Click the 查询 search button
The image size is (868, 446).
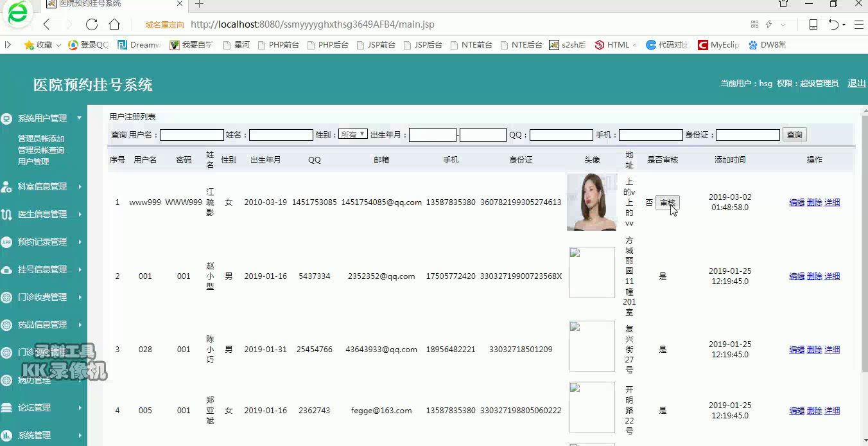[x=795, y=135]
